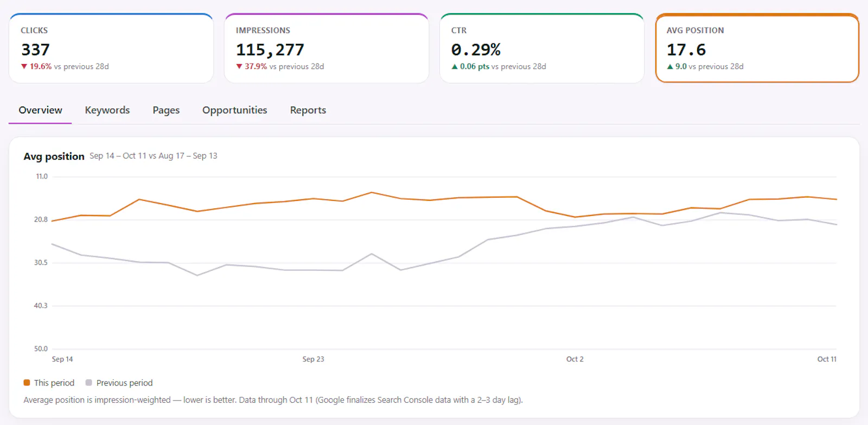Image resolution: width=868 pixels, height=425 pixels.
Task: Click the 50.0 y-axis label
Action: click(x=41, y=348)
